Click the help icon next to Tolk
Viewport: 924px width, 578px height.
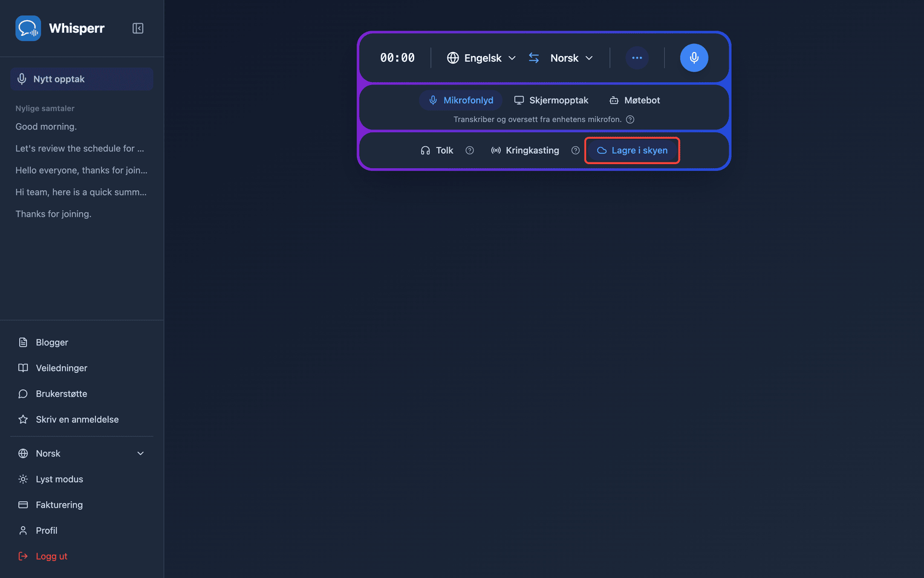(470, 150)
